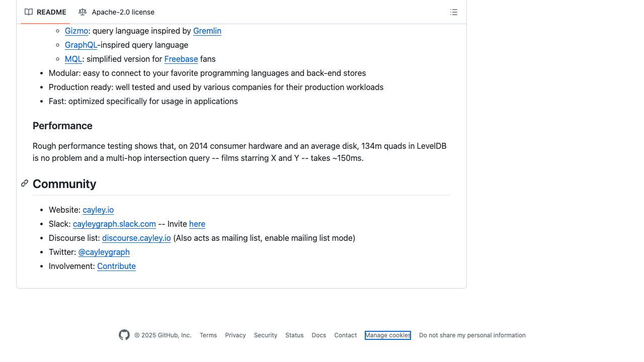Follow the Gremlin link
This screenshot has height=362, width=644.
coord(207,31)
